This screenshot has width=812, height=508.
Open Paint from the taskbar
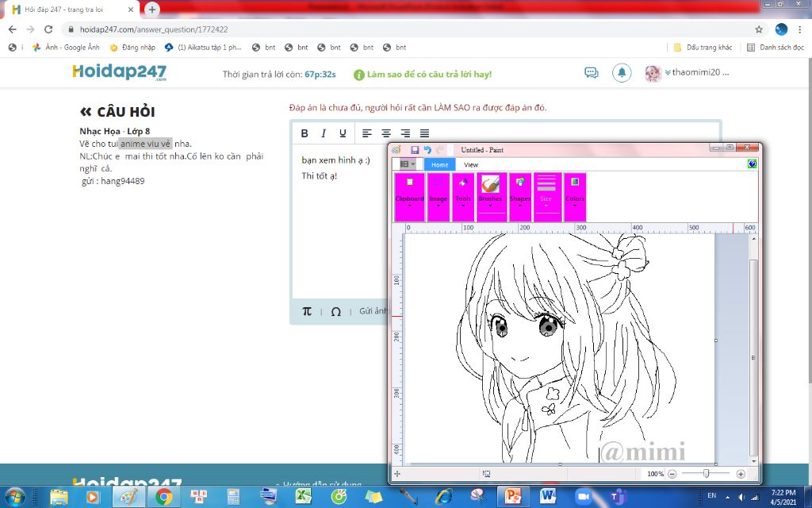[x=128, y=497]
